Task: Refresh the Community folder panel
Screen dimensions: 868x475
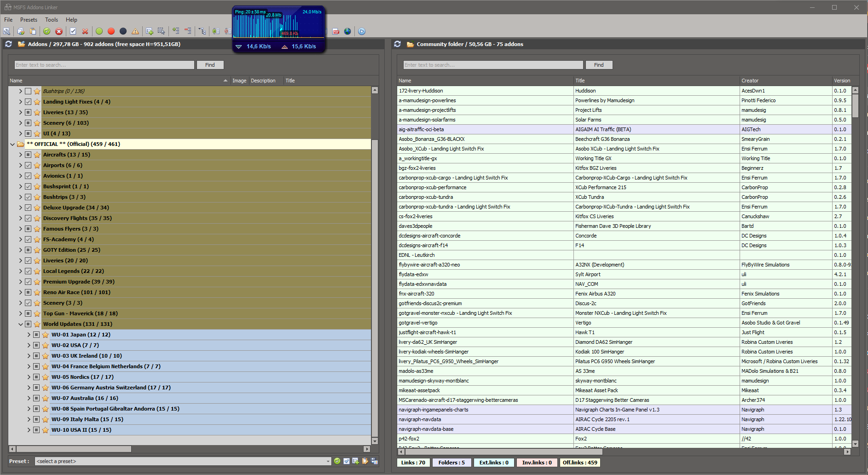Action: point(398,44)
